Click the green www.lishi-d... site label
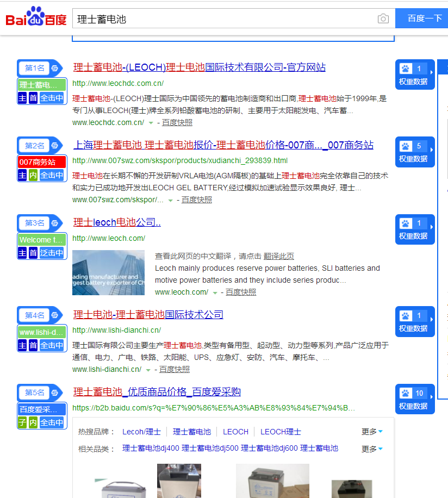Viewport: 448px width, 498px height. pyautogui.click(x=42, y=332)
